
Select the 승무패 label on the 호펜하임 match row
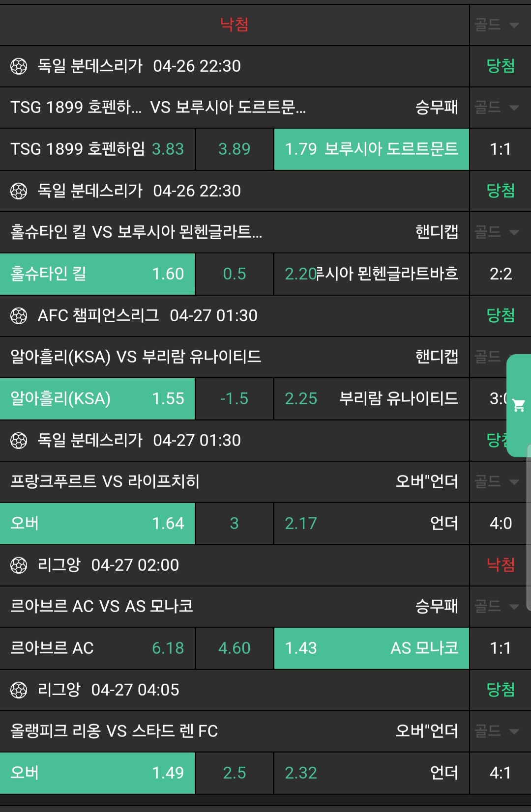[x=437, y=107]
